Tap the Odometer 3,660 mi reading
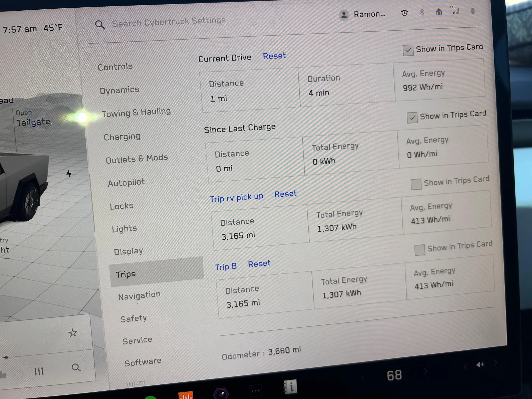532x399 pixels. point(261,353)
